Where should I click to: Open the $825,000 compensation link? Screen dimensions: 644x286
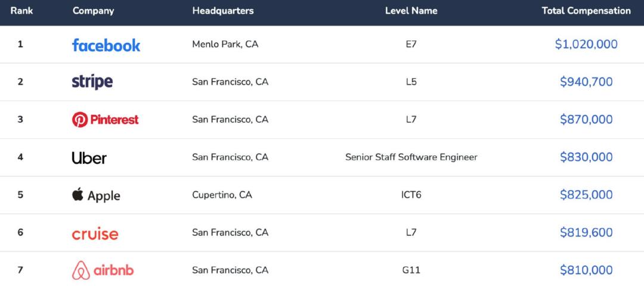tap(586, 195)
